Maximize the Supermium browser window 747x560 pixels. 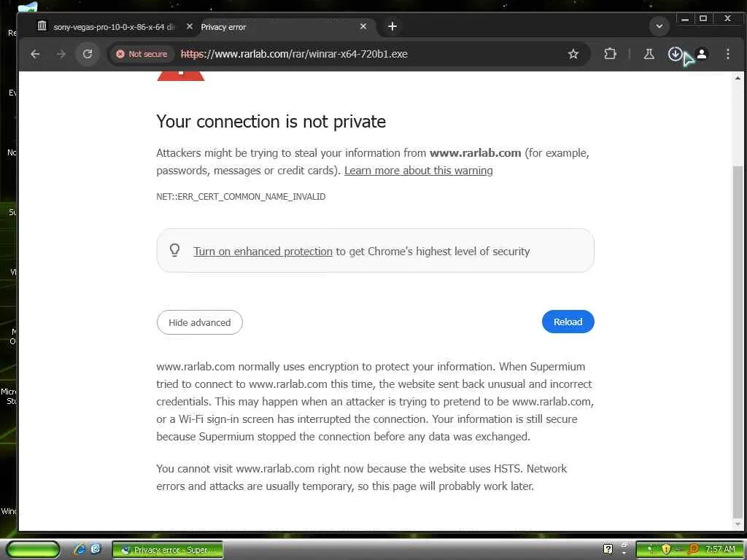703,18
